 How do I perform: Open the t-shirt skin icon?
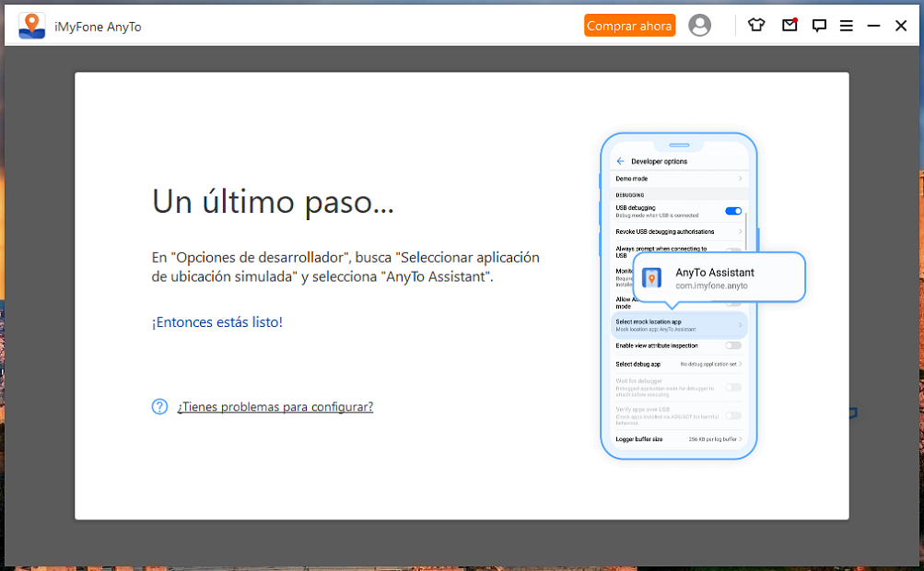[x=756, y=26]
